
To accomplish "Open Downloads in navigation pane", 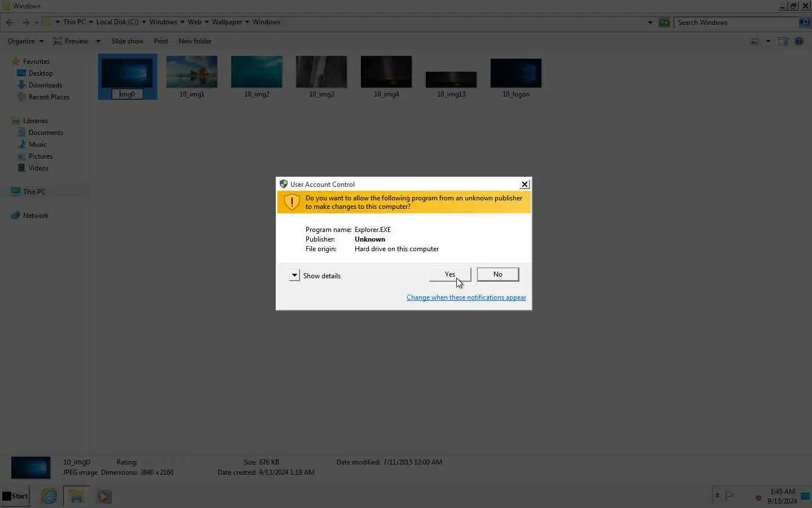I will (x=45, y=85).
